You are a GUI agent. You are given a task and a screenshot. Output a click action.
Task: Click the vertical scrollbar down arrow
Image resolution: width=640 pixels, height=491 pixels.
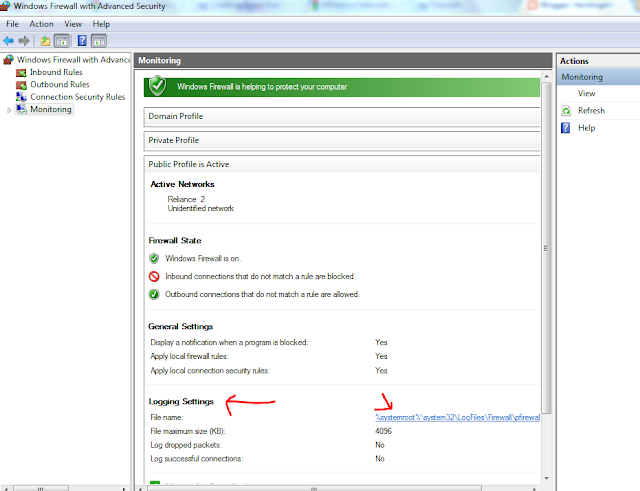(546, 478)
